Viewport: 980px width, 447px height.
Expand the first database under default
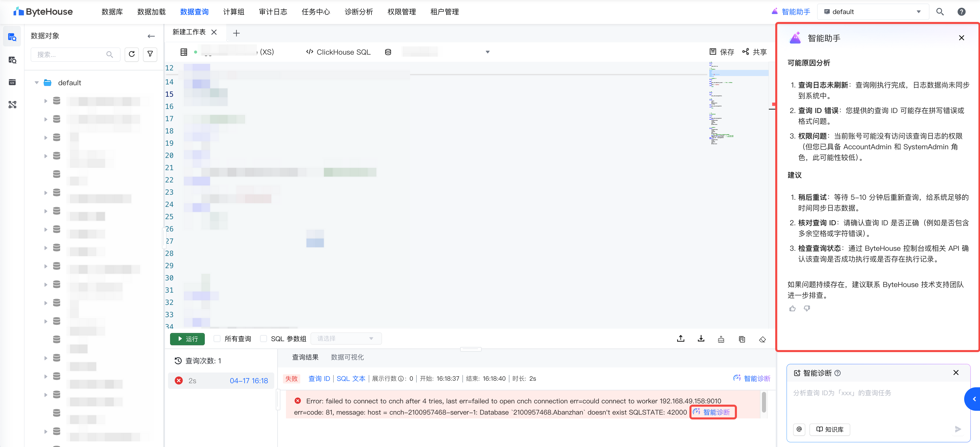[46, 101]
